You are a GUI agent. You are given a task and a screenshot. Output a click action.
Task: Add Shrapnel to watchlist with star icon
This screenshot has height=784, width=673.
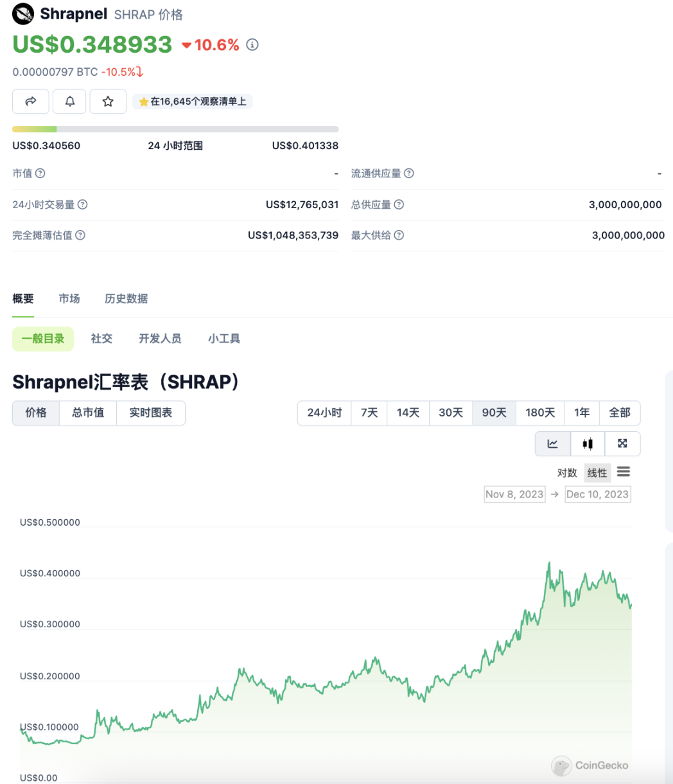click(x=108, y=101)
